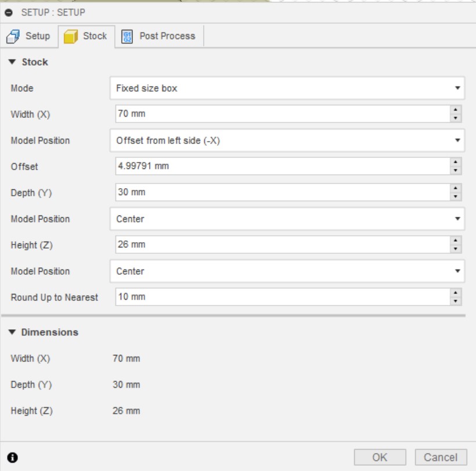Open Model Position dropdown under Depth (Y)

287,219
